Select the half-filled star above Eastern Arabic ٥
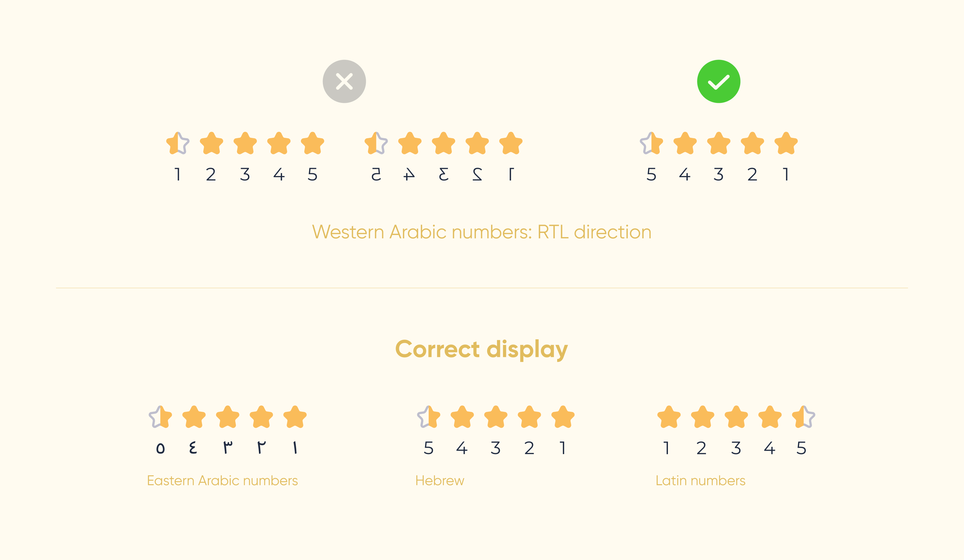Viewport: 964px width, 560px height. pyautogui.click(x=161, y=417)
